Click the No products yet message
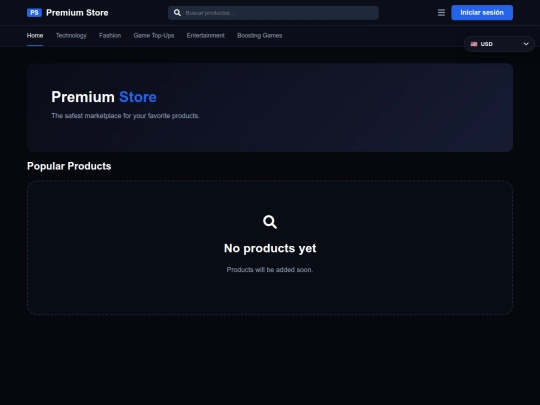 click(270, 248)
